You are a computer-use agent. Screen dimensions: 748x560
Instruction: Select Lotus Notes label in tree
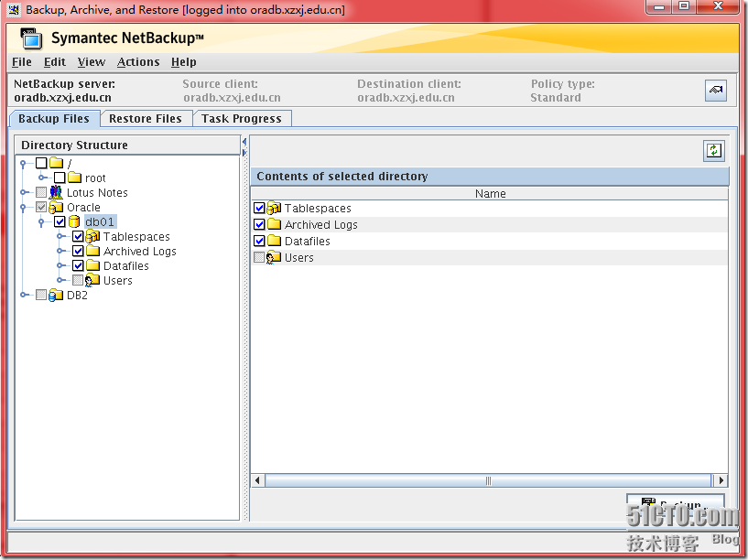97,192
